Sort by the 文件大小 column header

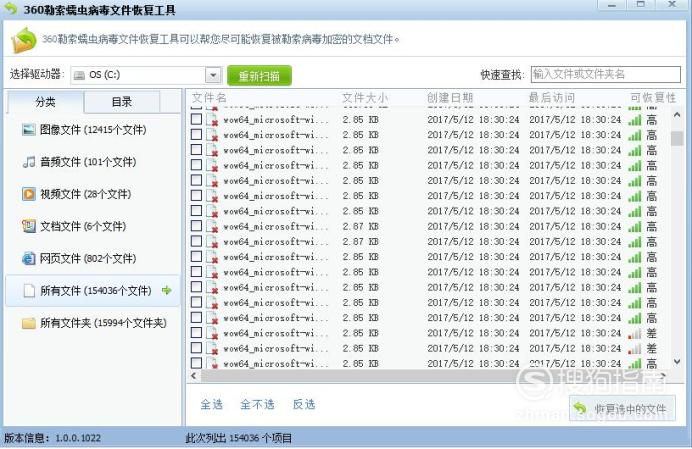(365, 98)
